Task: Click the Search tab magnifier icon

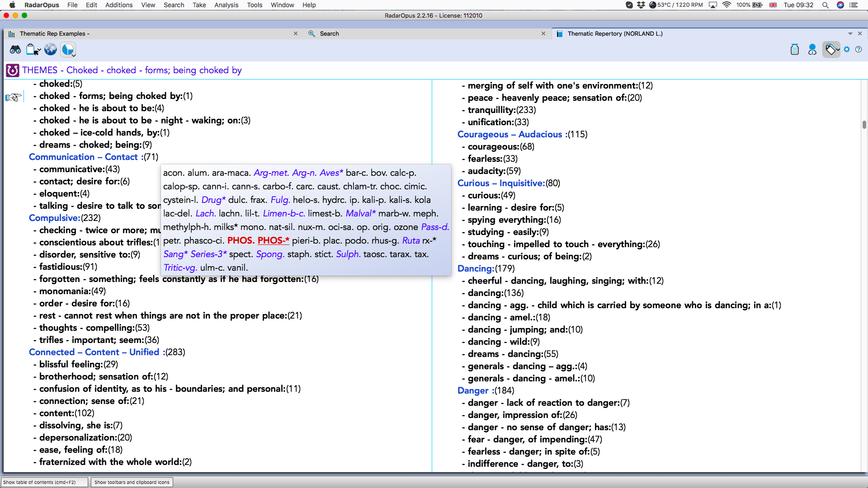Action: coord(311,34)
